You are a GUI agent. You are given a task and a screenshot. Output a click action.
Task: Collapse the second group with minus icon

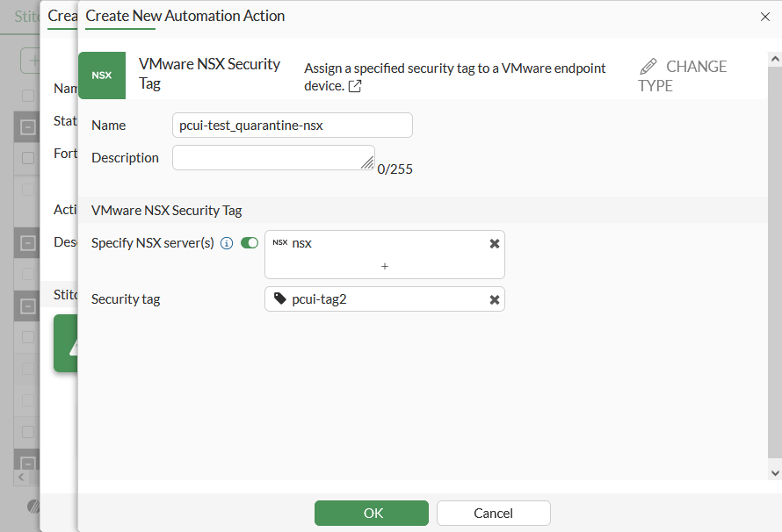28,243
